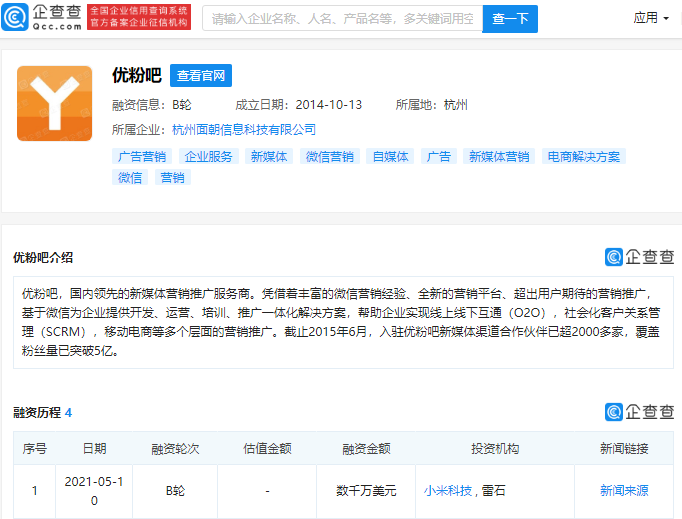Click the 融资金额 column header
This screenshot has width=682, height=519.
tap(366, 449)
